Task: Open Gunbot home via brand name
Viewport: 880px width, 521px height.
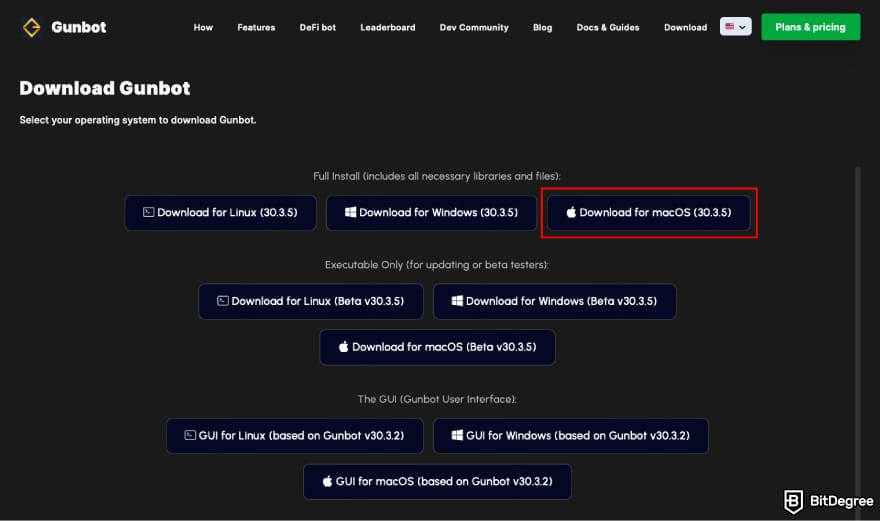Action: click(79, 27)
